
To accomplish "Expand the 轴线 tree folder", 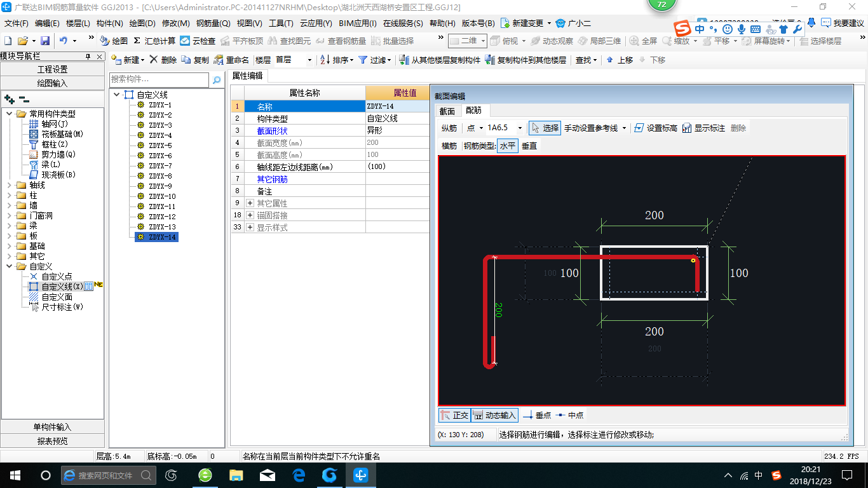I will (x=10, y=186).
